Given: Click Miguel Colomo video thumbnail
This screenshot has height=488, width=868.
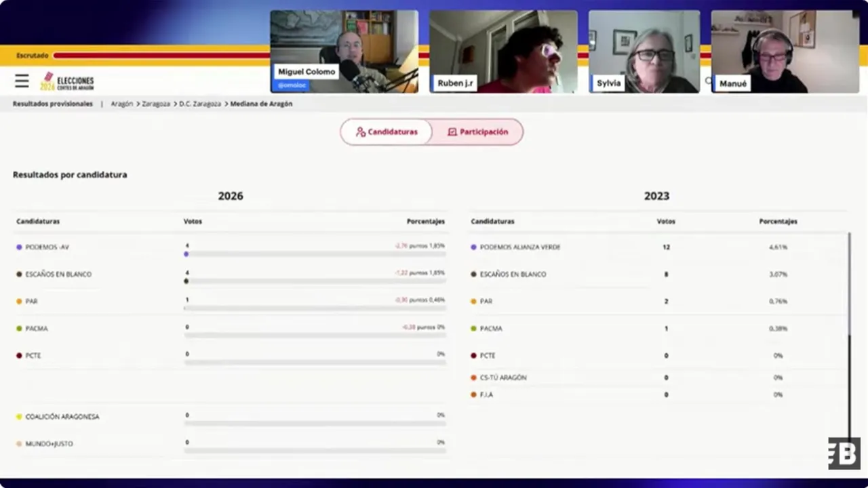Looking at the screenshot, I should [x=344, y=52].
